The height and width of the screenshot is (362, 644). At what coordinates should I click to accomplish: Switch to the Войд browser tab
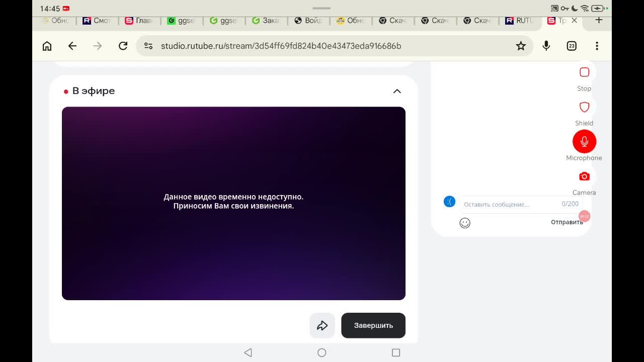[308, 21]
